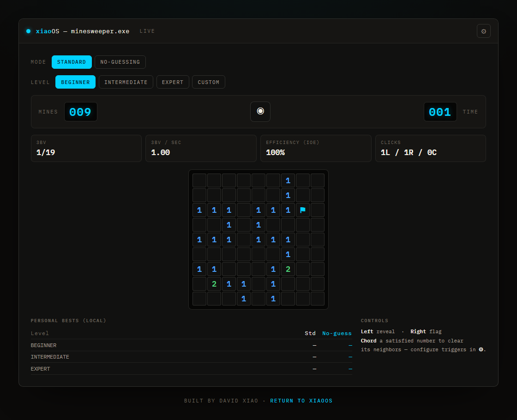The width and height of the screenshot is (517, 420).
Task: Click the Std column header
Action: [x=310, y=333]
